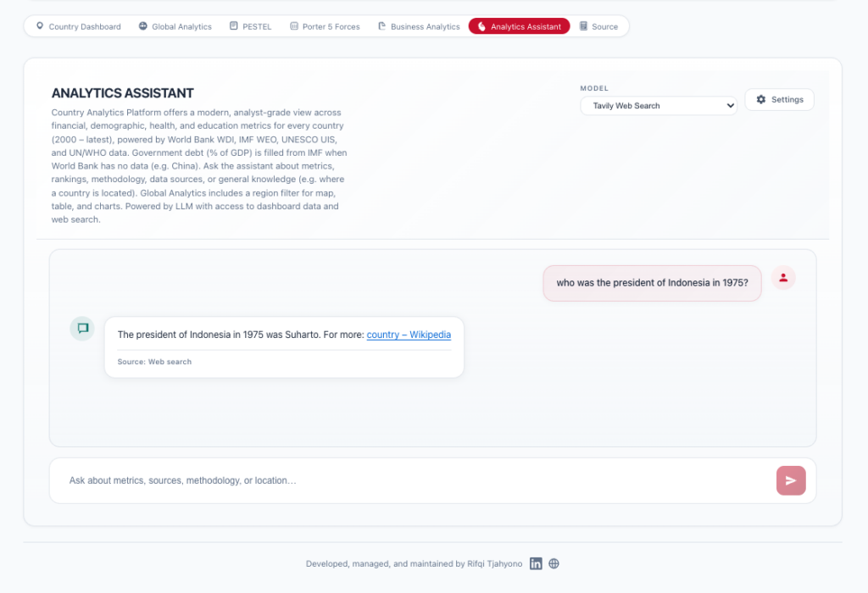This screenshot has height=593, width=868.
Task: Click the Business Analytics icon
Action: (382, 26)
